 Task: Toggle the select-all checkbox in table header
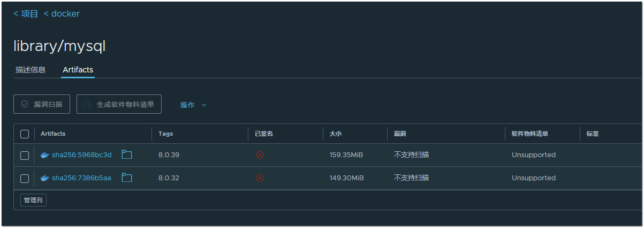click(25, 134)
